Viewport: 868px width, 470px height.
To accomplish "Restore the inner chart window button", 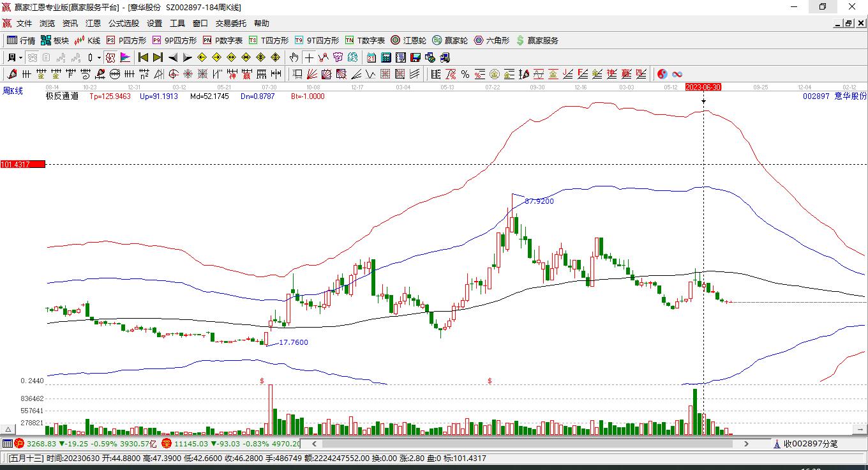I will coord(848,24).
